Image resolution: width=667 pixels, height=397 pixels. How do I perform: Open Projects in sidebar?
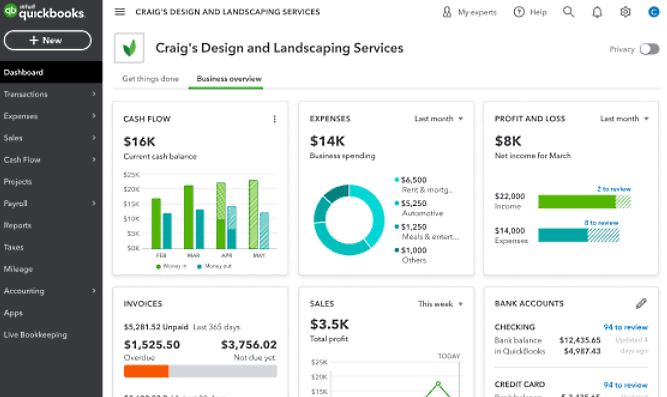pos(51,182)
